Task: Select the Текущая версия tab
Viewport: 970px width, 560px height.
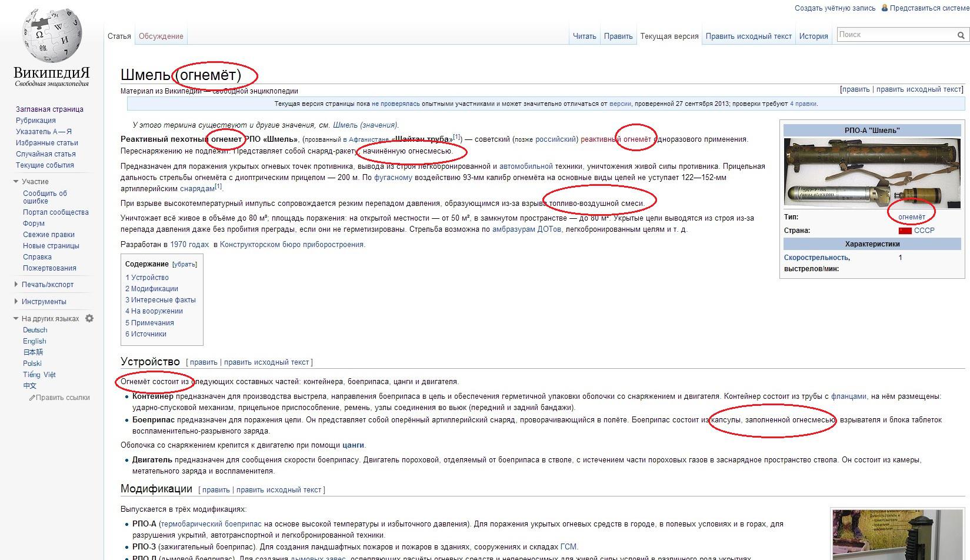Action: pos(669,36)
